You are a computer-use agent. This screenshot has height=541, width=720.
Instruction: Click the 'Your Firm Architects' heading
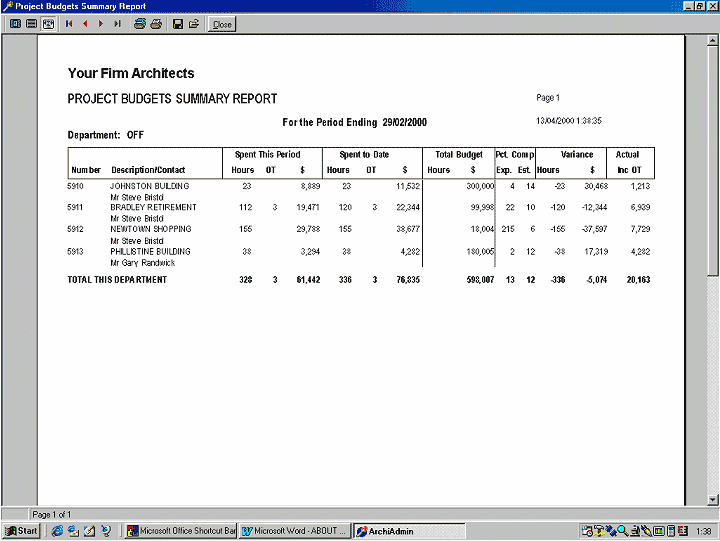131,73
